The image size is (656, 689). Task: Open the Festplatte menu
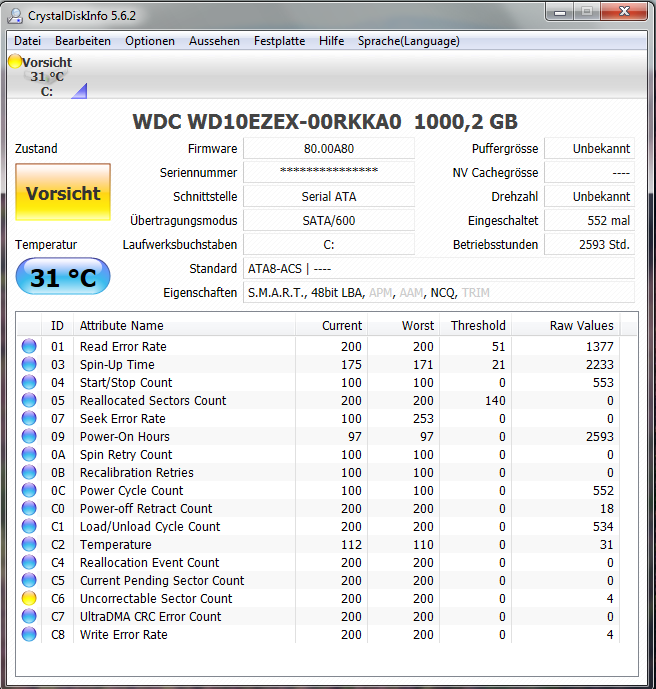pos(279,41)
